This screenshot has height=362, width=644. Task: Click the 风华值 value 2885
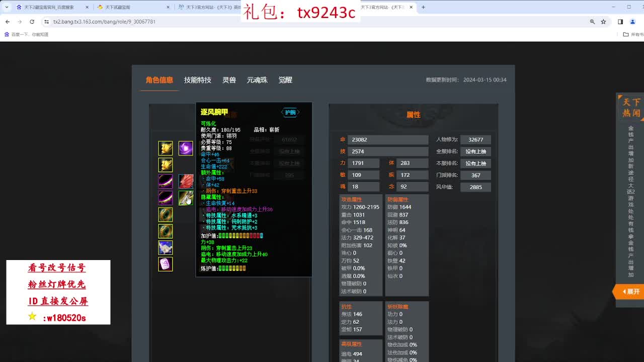pyautogui.click(x=475, y=187)
